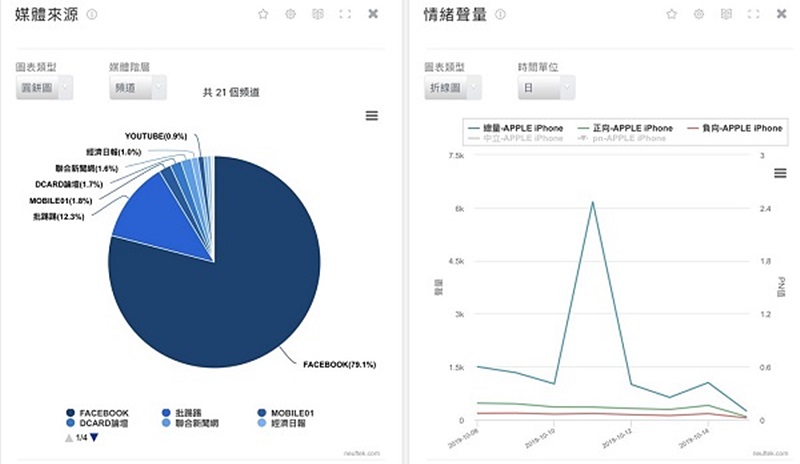Click 2.4 right-axis label
This screenshot has width=800, height=464.
[x=765, y=208]
